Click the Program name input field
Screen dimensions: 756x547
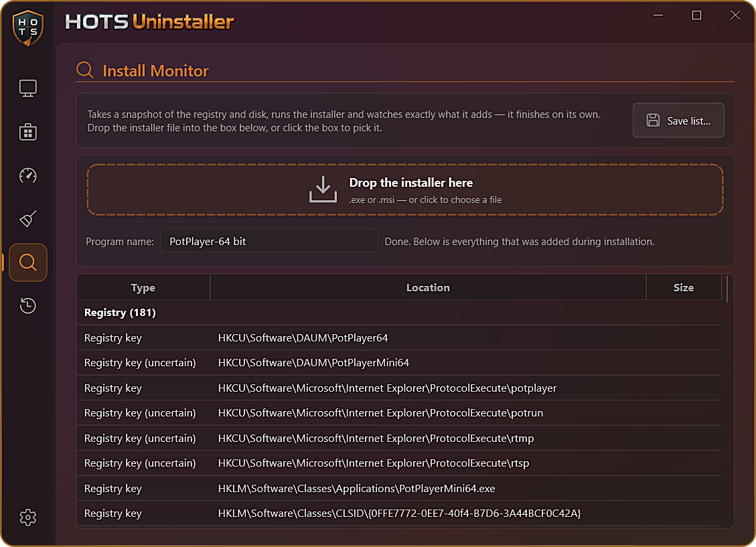pyautogui.click(x=269, y=241)
